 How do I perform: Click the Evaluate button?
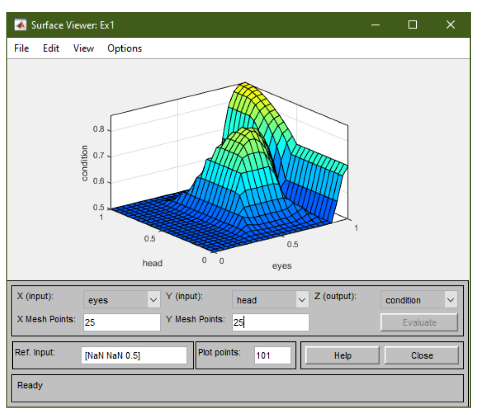419,322
